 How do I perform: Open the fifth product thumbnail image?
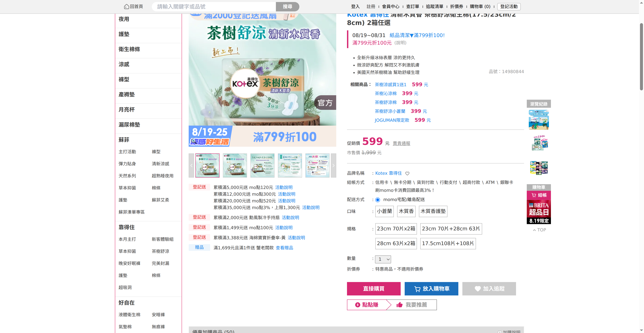[x=317, y=165]
